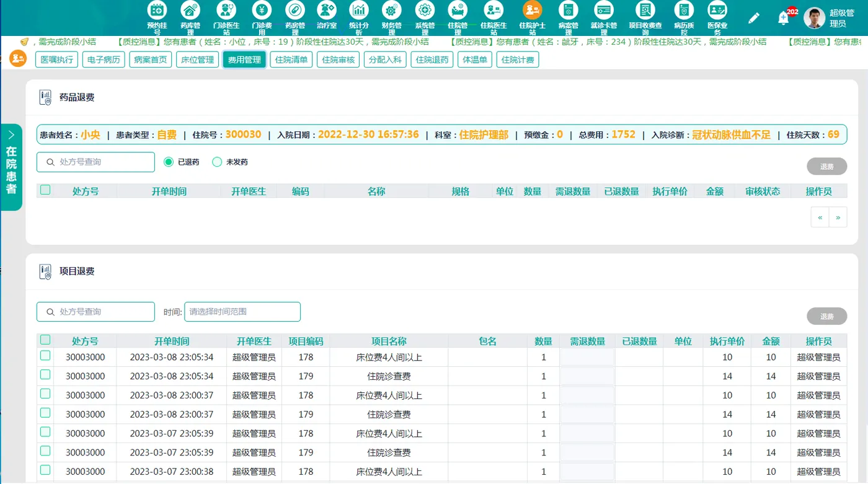Open the 住院医生站 module icon
Image resolution: width=868 pixels, height=484 pixels.
pos(494,10)
